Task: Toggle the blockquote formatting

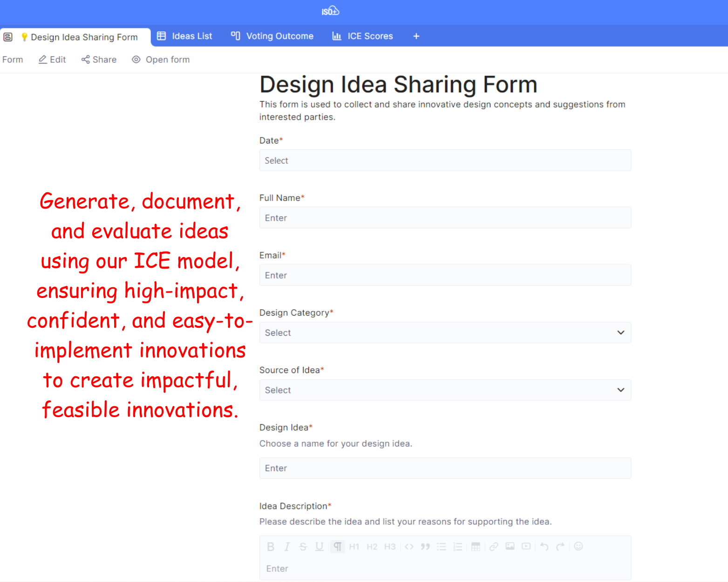Action: click(425, 547)
